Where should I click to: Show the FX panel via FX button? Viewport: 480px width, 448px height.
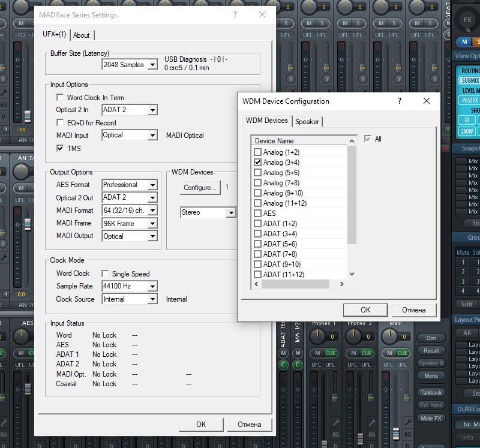(467, 120)
